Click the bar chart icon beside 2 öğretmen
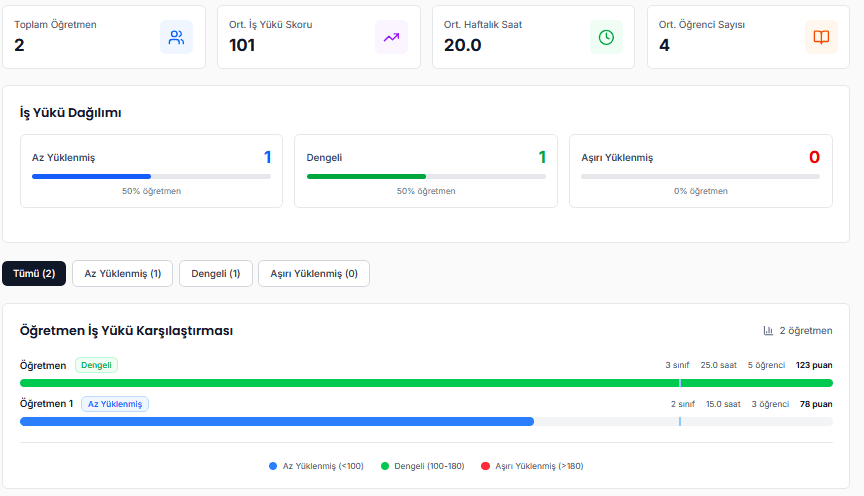The width and height of the screenshot is (864, 496). 768,331
